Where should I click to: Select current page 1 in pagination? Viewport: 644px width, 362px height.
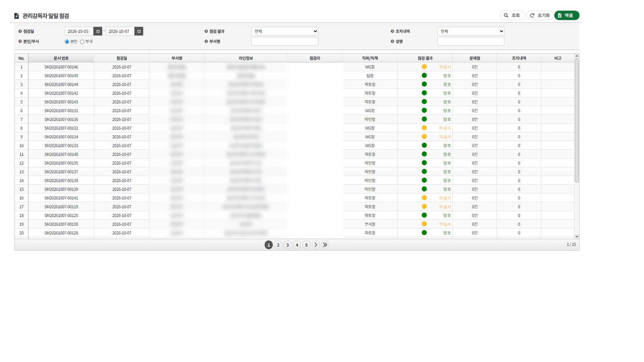point(268,245)
